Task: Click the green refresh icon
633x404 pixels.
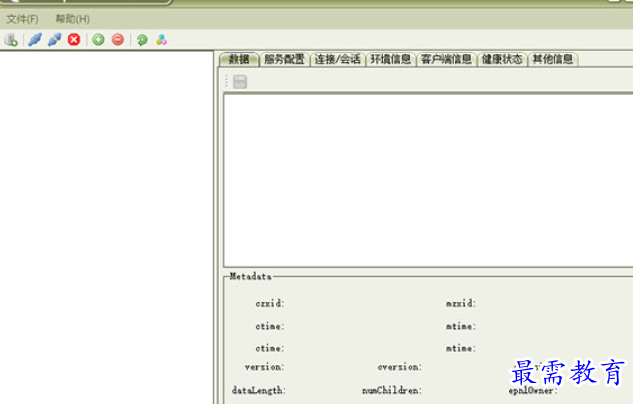Action: click(142, 40)
